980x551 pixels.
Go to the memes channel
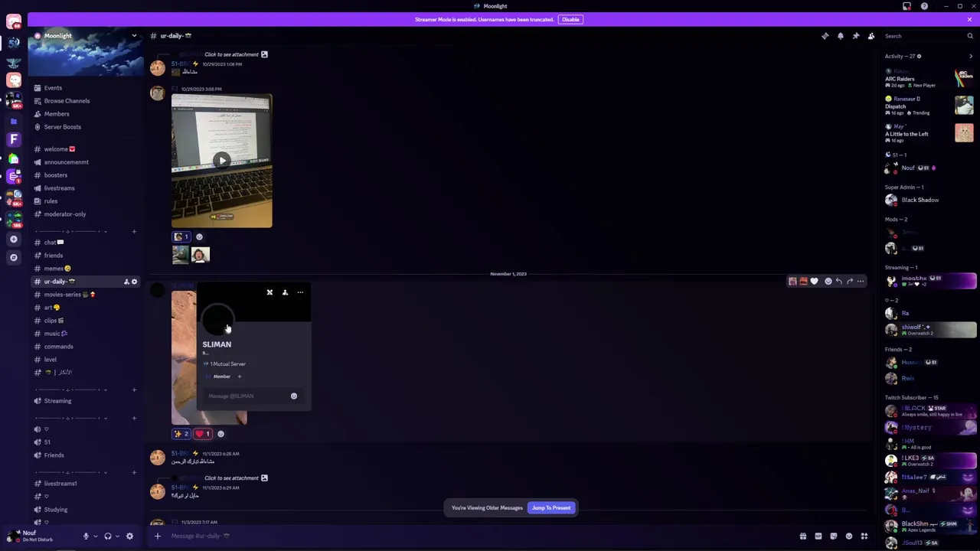point(57,269)
